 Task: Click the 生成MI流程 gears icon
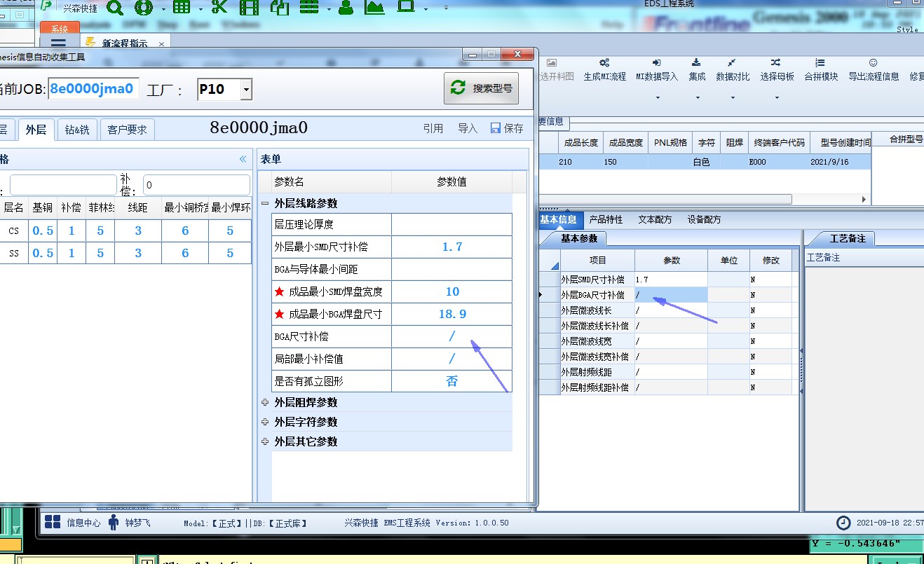pos(604,62)
